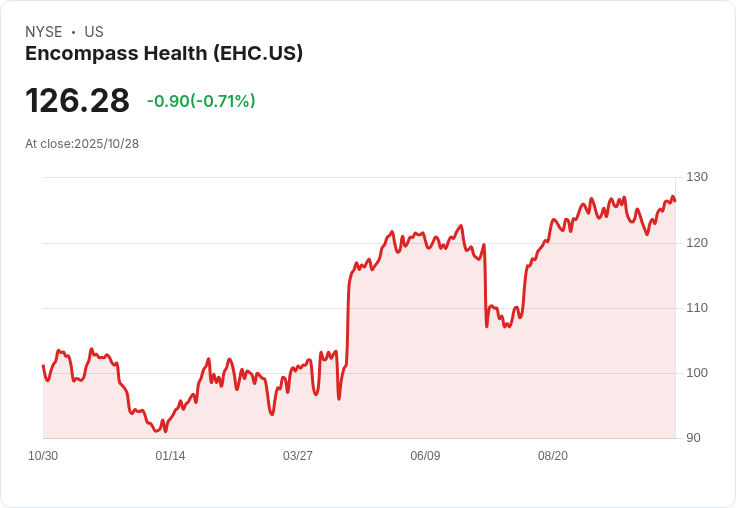The height and width of the screenshot is (508, 736).
Task: Select the 08/20 date on the x-axis
Action: pos(553,456)
